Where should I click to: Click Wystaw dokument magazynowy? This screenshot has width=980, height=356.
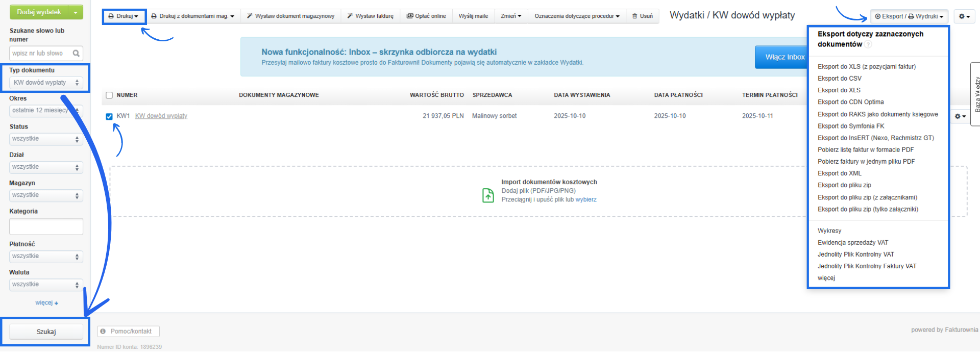290,16
